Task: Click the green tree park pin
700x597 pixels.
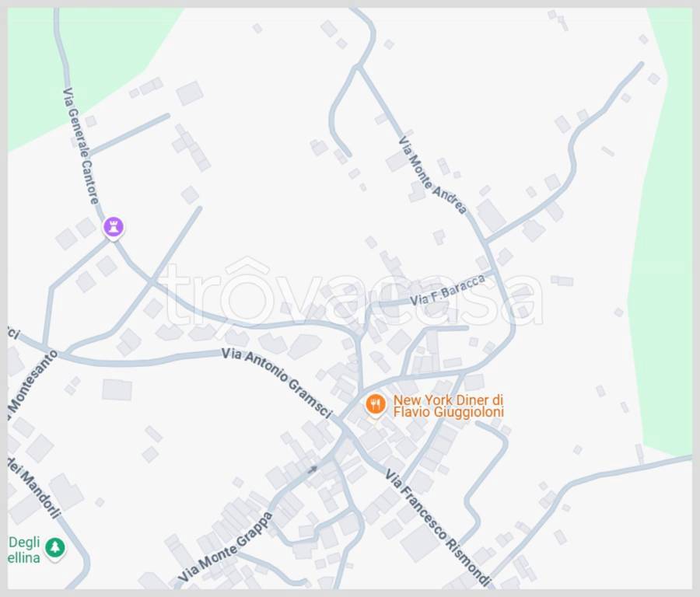Action: (55, 548)
